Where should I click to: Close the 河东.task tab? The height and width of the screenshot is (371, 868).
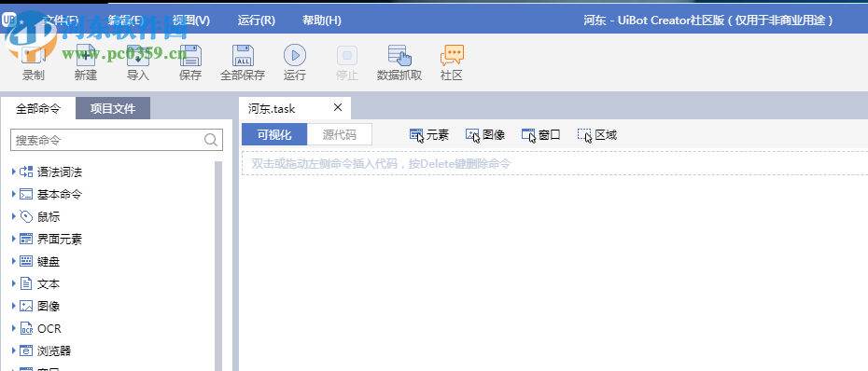pyautogui.click(x=338, y=107)
